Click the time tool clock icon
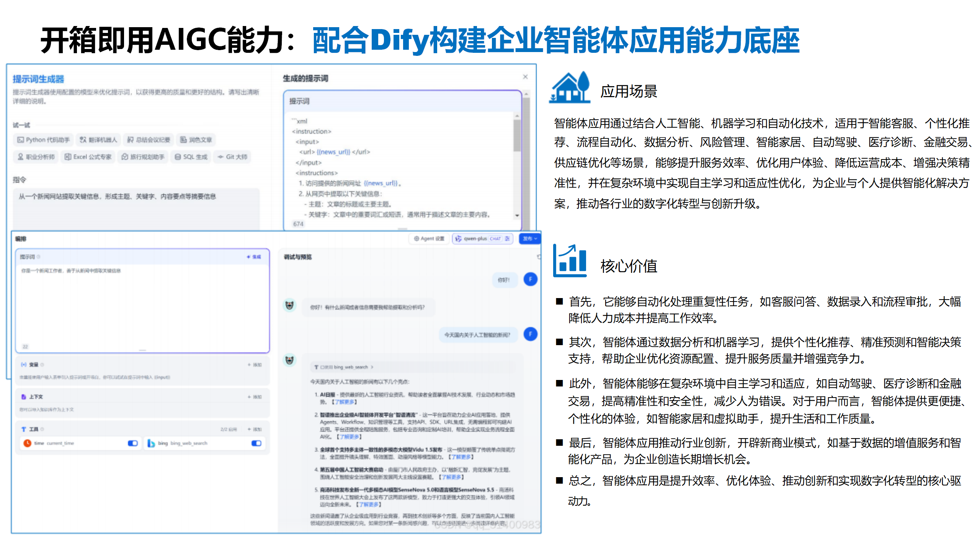 [27, 443]
